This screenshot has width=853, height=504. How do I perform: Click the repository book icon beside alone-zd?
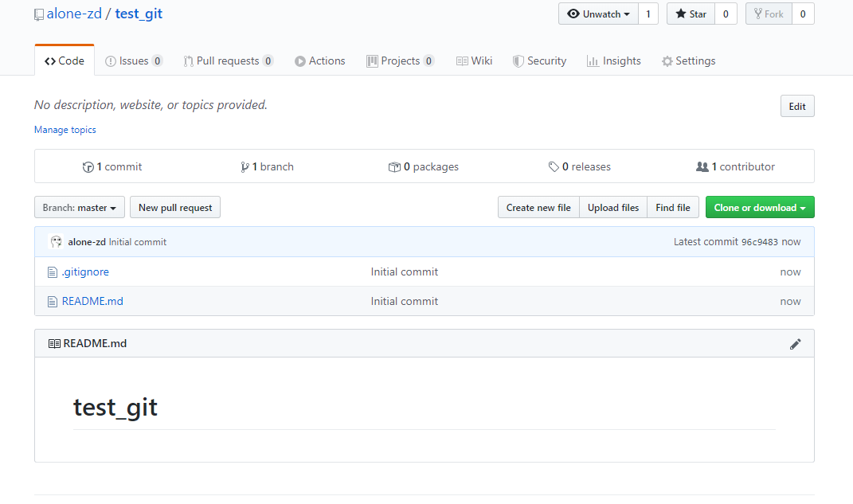pos(38,14)
